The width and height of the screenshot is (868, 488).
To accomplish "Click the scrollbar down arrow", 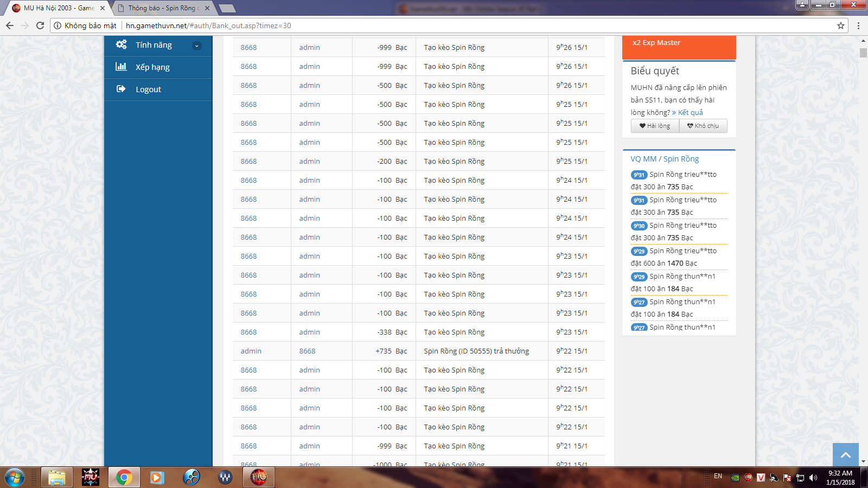I will 863,461.
